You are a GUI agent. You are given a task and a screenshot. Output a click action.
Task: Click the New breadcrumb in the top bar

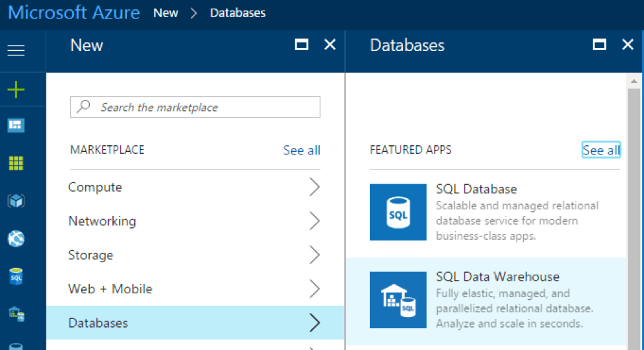coord(166,13)
